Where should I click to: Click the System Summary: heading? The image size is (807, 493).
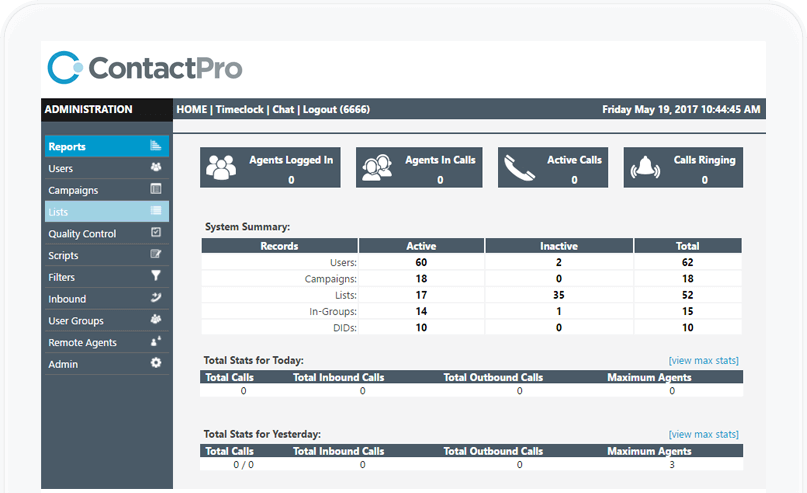tap(248, 226)
